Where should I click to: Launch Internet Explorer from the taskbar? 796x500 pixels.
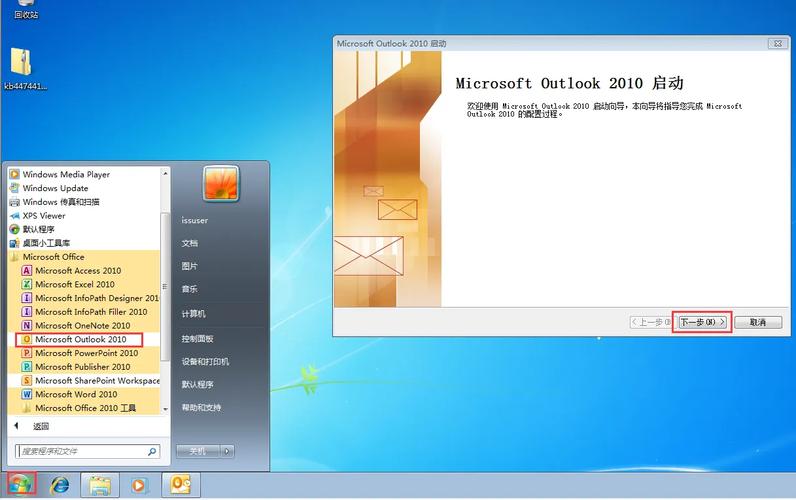[60, 485]
